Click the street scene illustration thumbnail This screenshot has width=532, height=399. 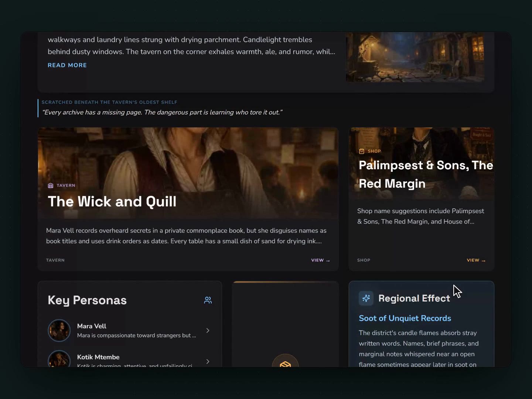tap(415, 57)
